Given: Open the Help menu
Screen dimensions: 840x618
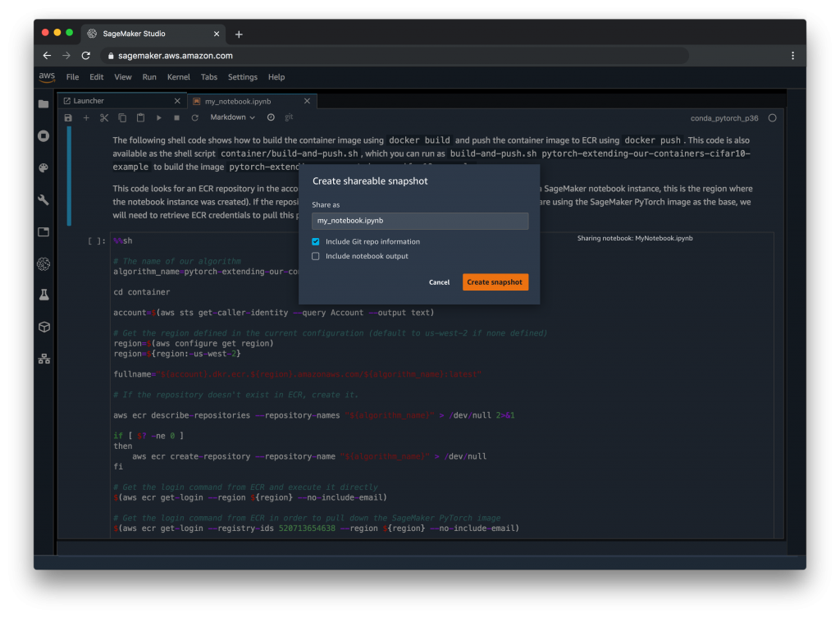Looking at the screenshot, I should pyautogui.click(x=276, y=77).
